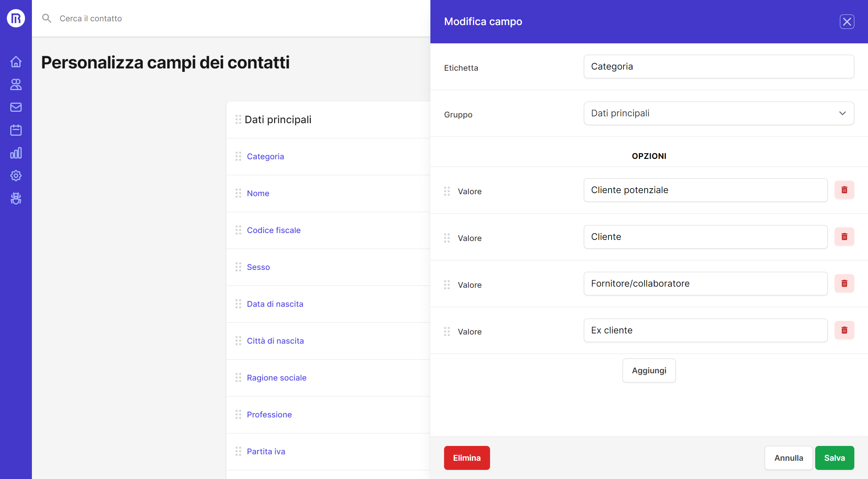This screenshot has height=479, width=868.
Task: Grab the drag handle beside 'Cliente' value
Action: [x=447, y=238]
